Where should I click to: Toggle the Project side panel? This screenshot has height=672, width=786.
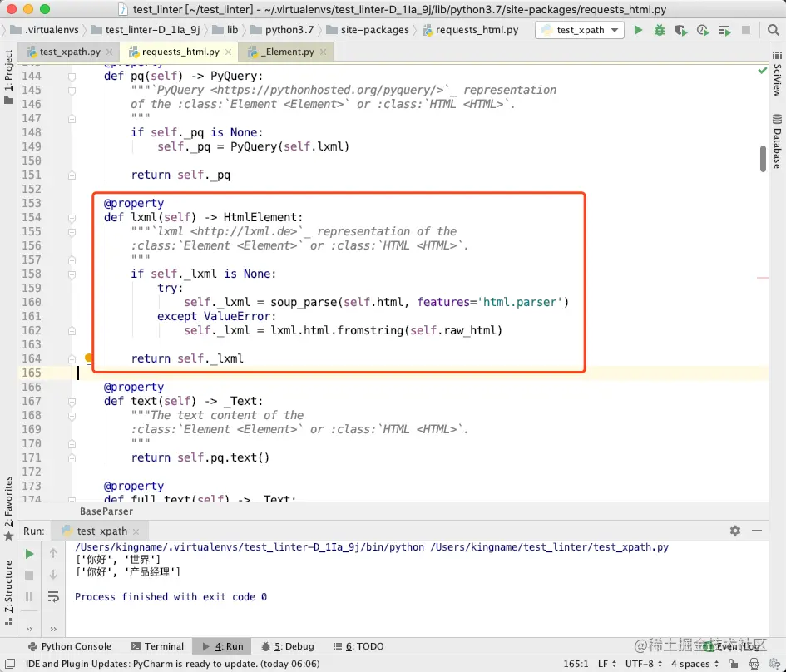point(8,77)
